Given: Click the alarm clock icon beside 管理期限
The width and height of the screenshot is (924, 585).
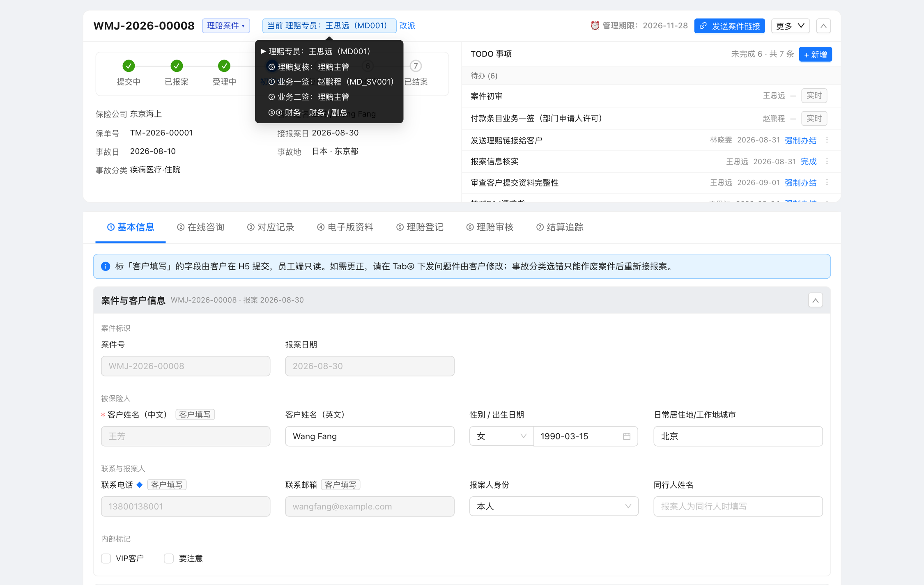Looking at the screenshot, I should 595,25.
